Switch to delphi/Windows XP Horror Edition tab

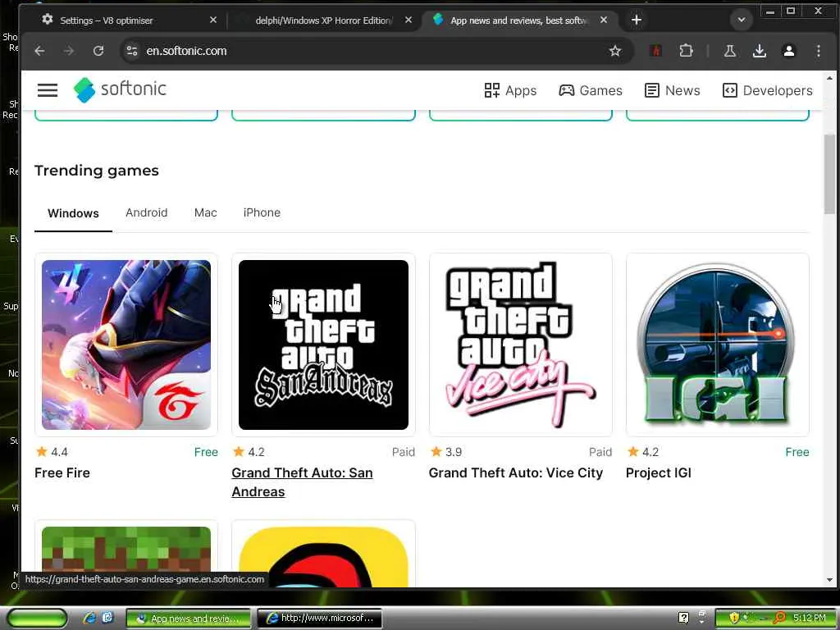(x=323, y=20)
